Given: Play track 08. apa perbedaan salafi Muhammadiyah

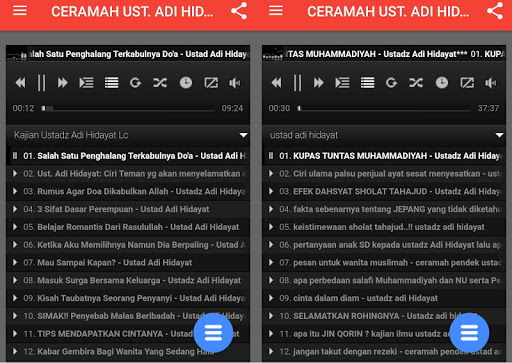Looking at the screenshot, I should tap(384, 280).
